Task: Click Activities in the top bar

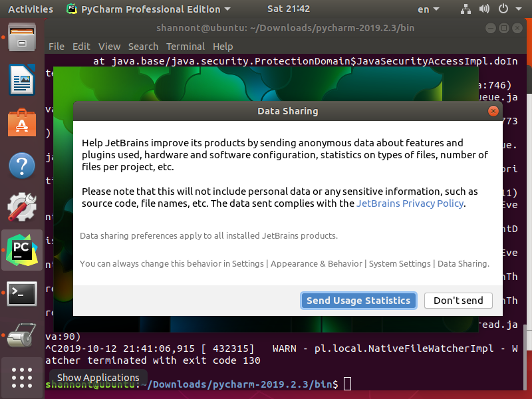Action: point(31,9)
